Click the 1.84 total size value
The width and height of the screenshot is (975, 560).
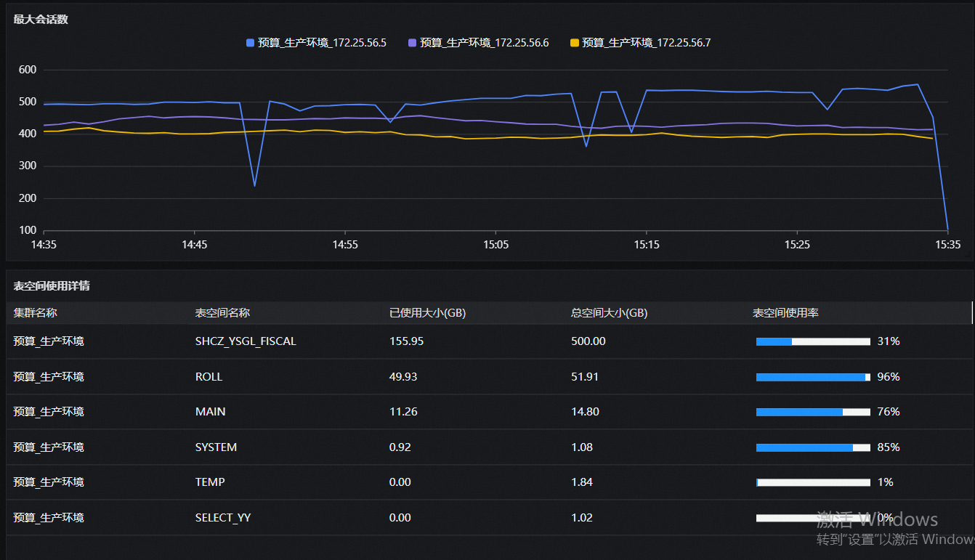pos(582,482)
